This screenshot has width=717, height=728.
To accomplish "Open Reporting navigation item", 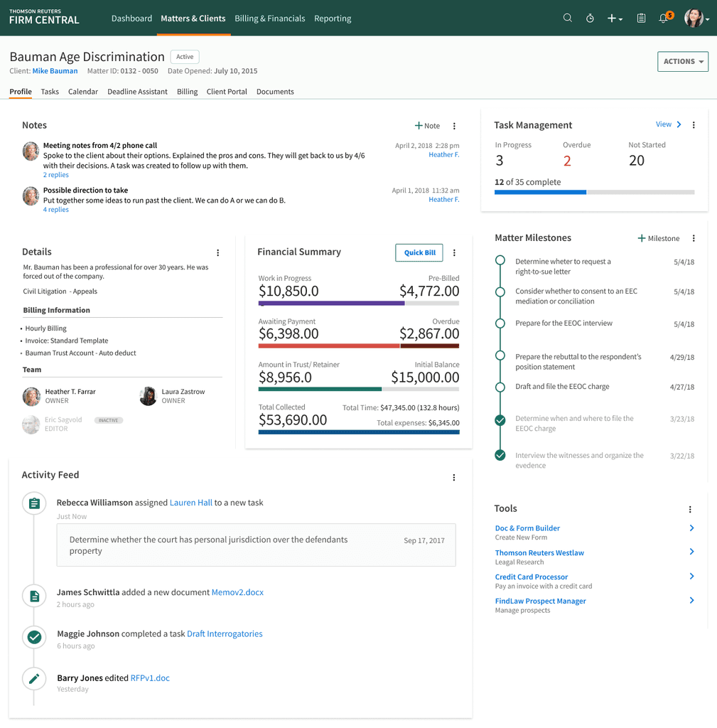I will 333,18.
